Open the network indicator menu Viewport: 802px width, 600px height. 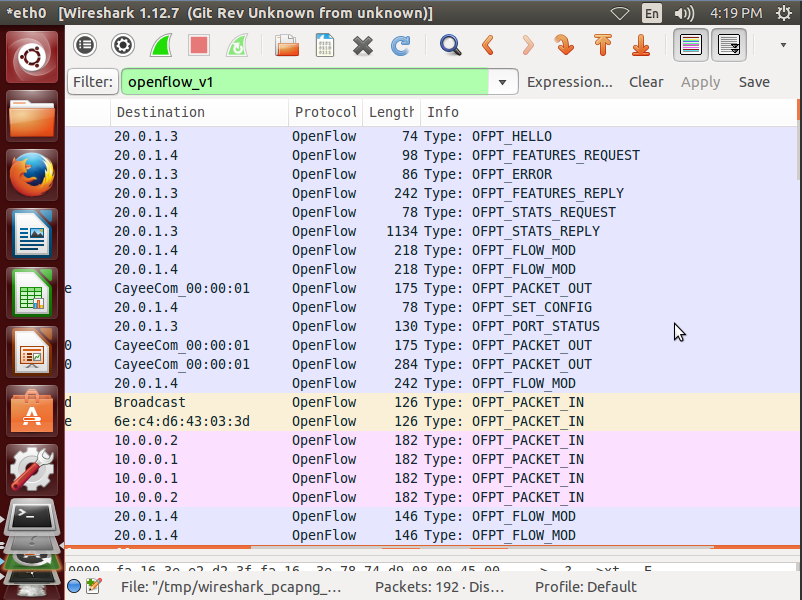[x=619, y=13]
